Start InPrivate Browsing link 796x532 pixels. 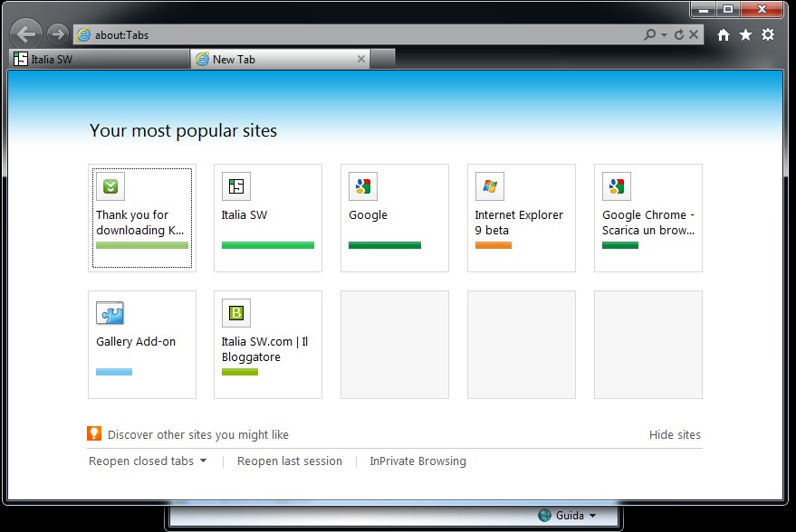(x=417, y=461)
